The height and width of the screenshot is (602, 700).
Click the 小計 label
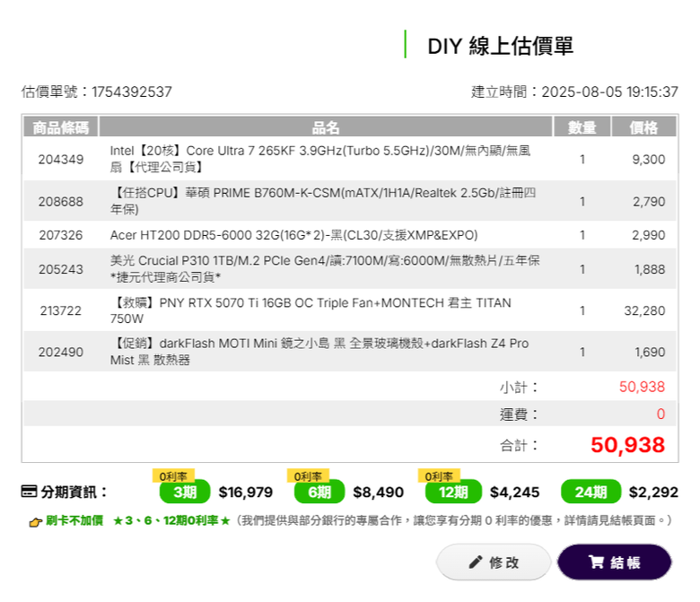pyautogui.click(x=519, y=387)
